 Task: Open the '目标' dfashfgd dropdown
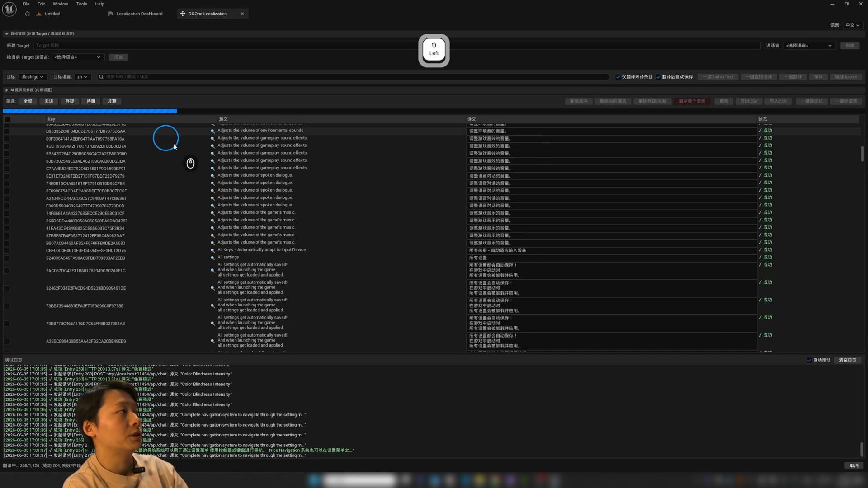(33, 77)
